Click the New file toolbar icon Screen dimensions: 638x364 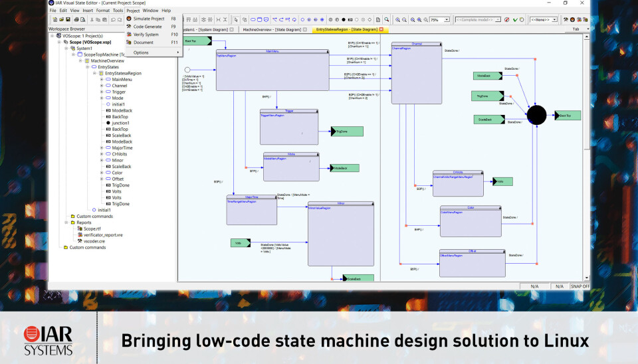click(x=55, y=19)
